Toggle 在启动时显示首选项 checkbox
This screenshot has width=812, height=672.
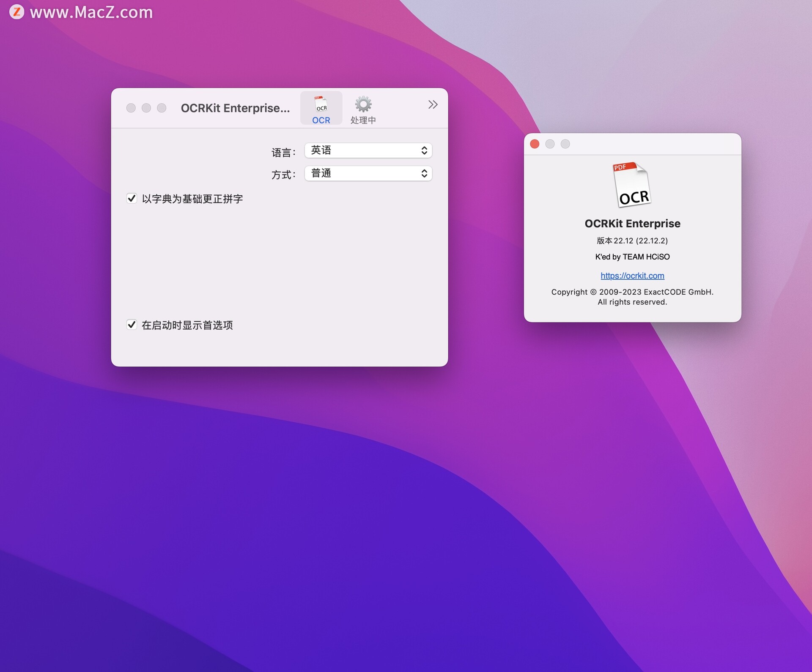coord(132,325)
